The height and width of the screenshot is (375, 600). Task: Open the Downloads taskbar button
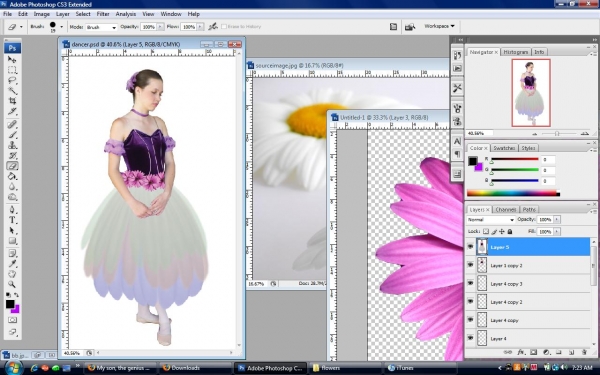pos(194,368)
